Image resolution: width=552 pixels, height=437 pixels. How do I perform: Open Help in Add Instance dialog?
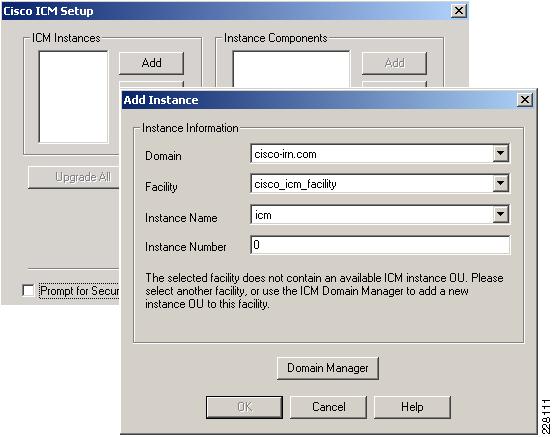[x=412, y=407]
